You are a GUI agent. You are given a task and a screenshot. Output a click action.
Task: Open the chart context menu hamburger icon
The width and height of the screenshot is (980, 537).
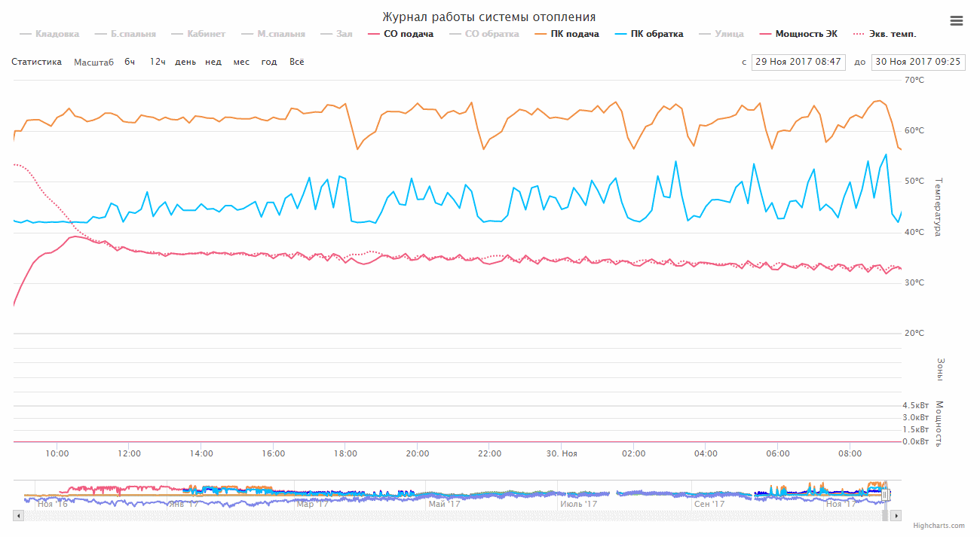[x=957, y=21]
